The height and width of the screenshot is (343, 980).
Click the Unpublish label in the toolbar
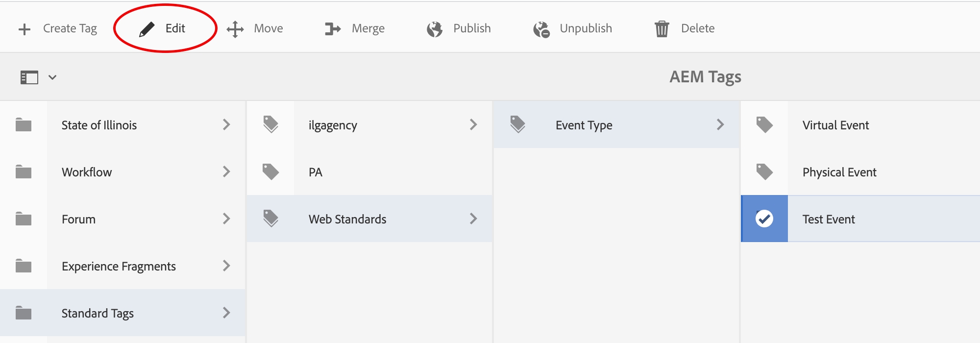(586, 28)
